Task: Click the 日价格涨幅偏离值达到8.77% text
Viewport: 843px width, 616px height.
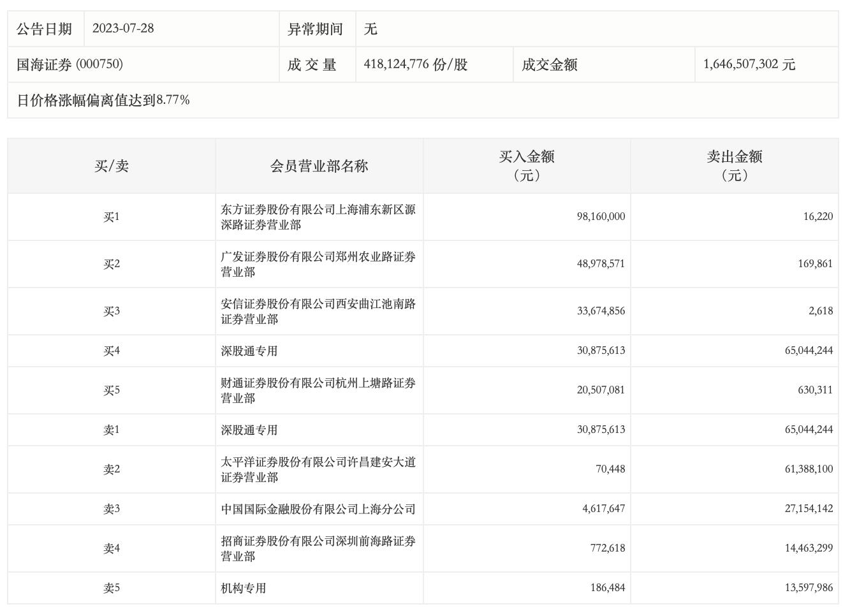Action: 103,100
